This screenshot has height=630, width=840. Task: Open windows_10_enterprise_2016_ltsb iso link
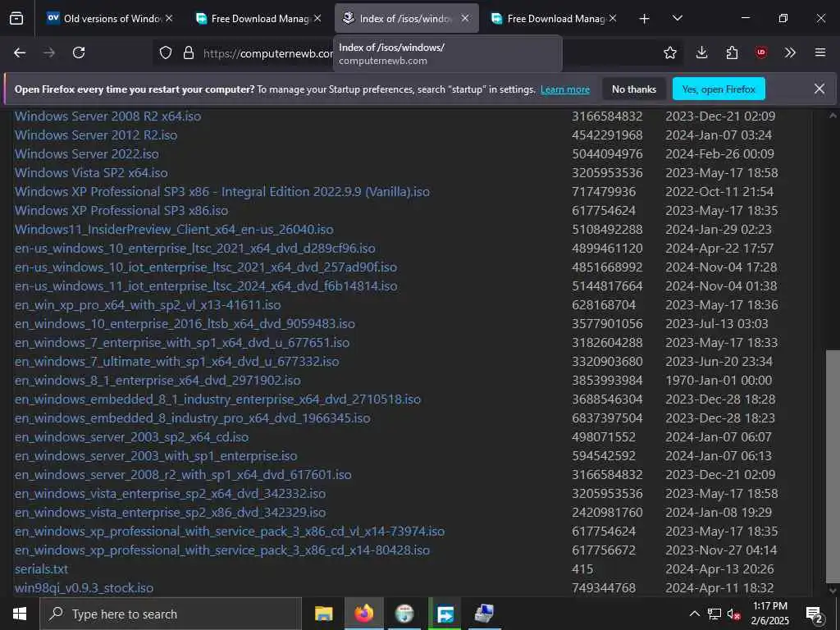(185, 323)
